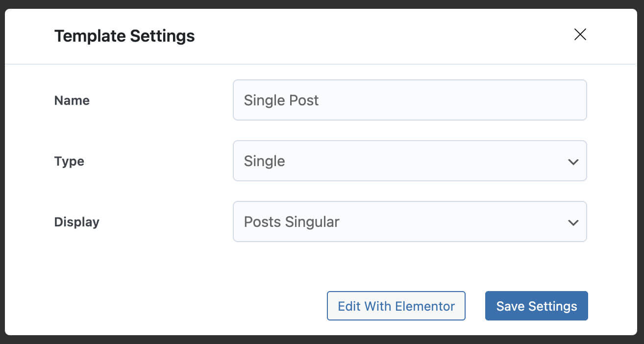Close the Template Settings dialog

pos(580,34)
